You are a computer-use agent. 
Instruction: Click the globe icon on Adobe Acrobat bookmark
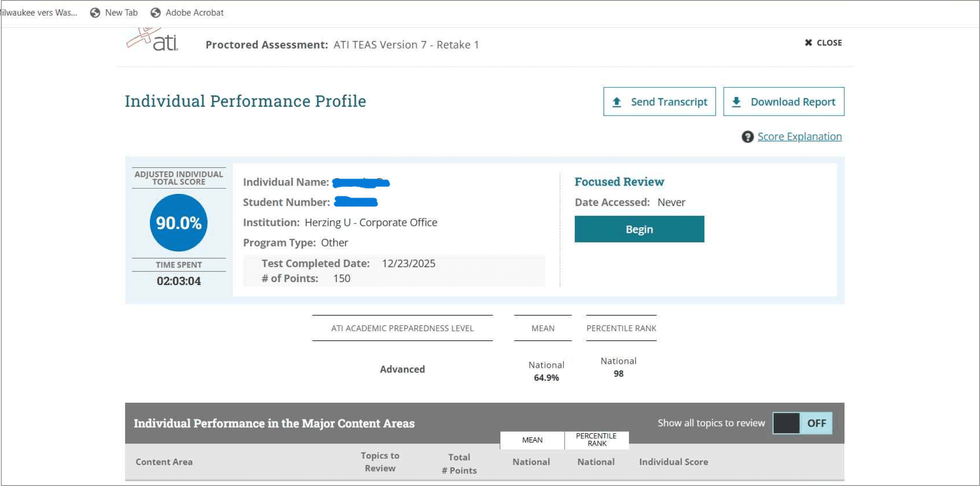coord(156,13)
